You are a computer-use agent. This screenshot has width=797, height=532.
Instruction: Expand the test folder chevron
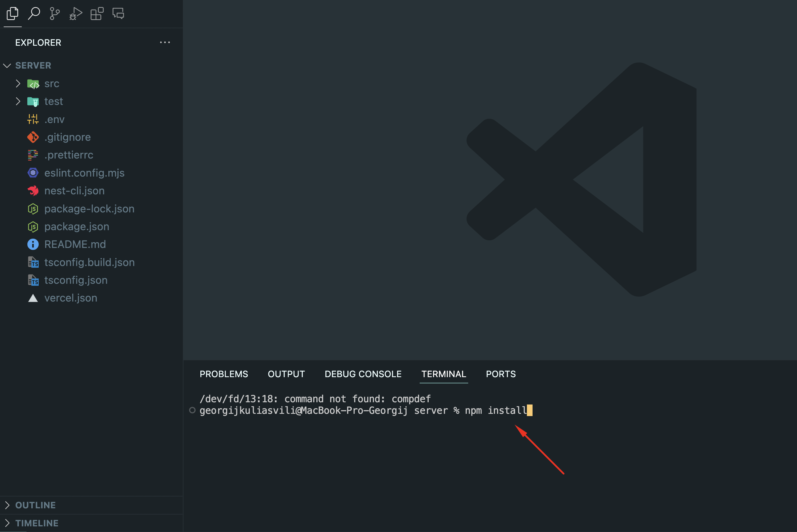tap(18, 102)
